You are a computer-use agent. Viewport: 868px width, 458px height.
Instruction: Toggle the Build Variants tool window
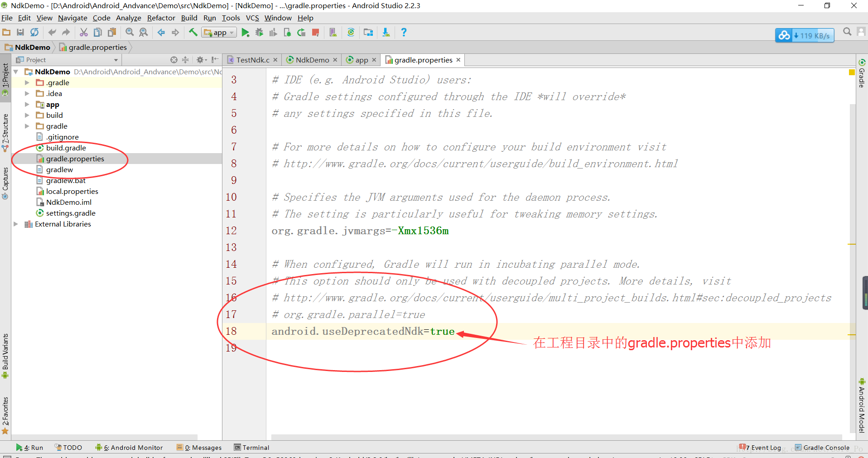pyautogui.click(x=5, y=356)
